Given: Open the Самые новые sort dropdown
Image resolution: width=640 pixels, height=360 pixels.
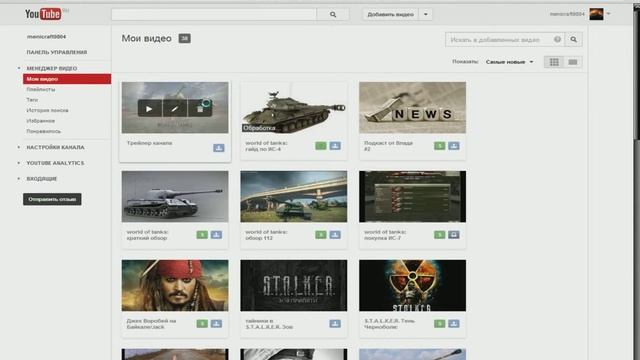Looking at the screenshot, I should (x=509, y=62).
